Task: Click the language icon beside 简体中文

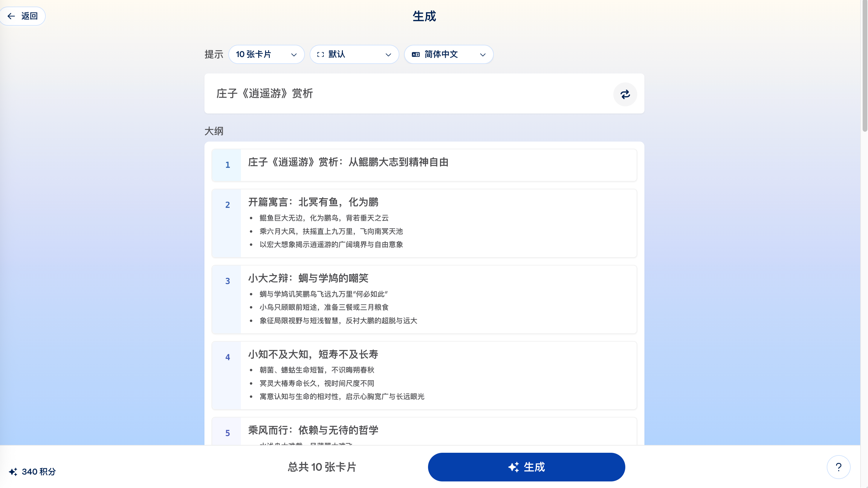Action: click(x=416, y=55)
